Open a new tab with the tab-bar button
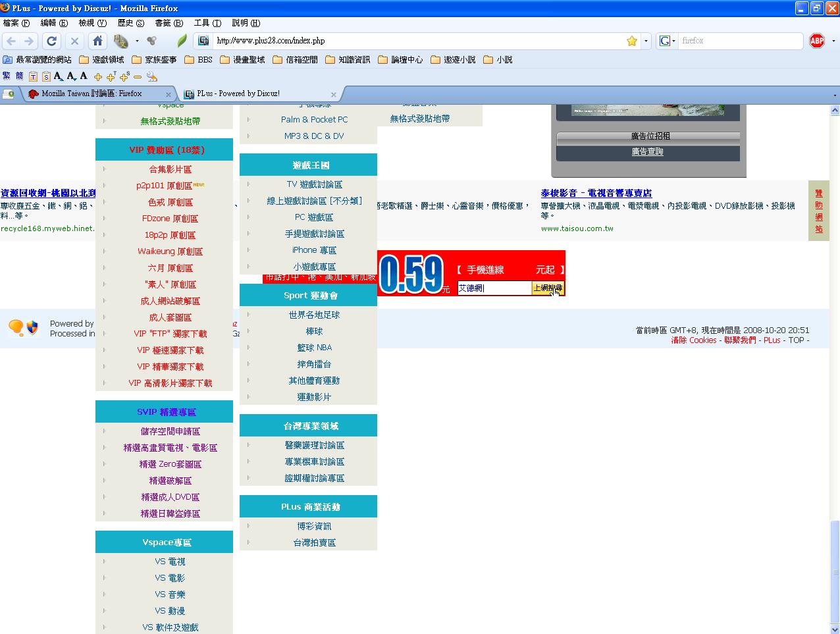This screenshot has width=840, height=634. (x=9, y=94)
